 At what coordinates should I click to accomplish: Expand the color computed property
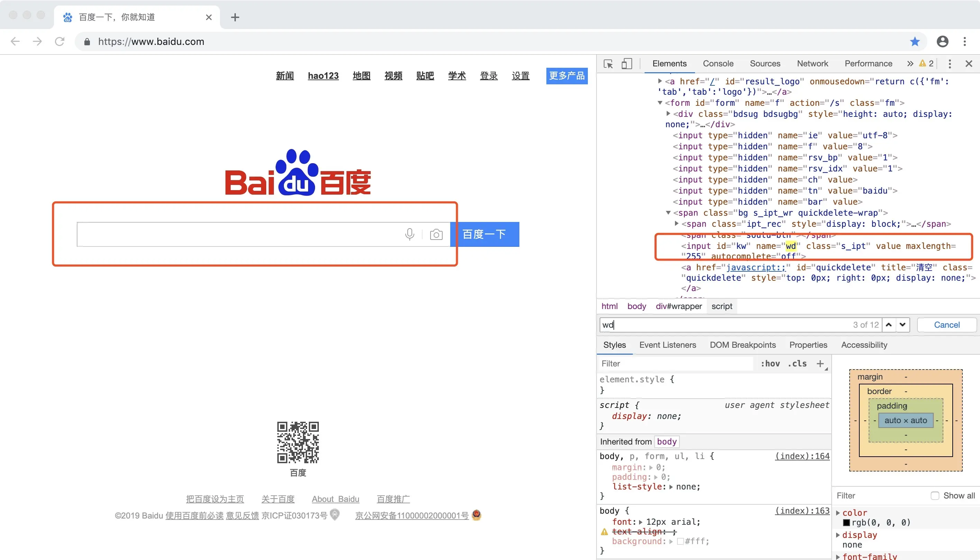(x=838, y=513)
